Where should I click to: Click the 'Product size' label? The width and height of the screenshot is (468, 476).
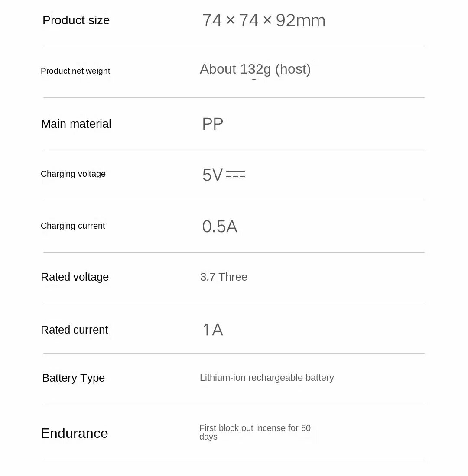pos(76,20)
